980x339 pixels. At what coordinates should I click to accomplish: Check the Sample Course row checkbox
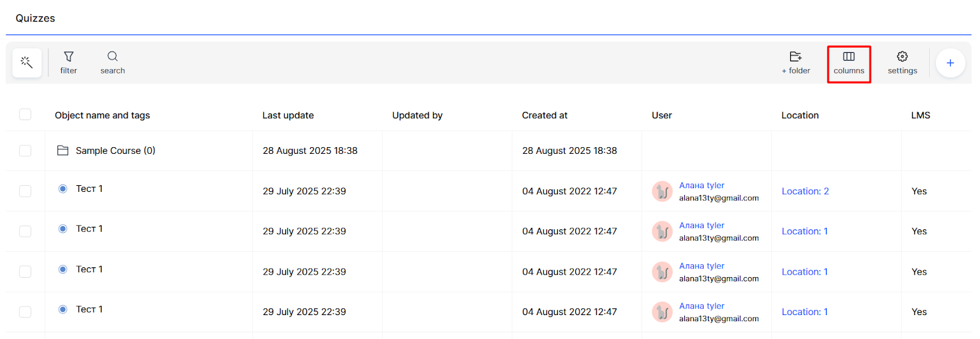[25, 151]
